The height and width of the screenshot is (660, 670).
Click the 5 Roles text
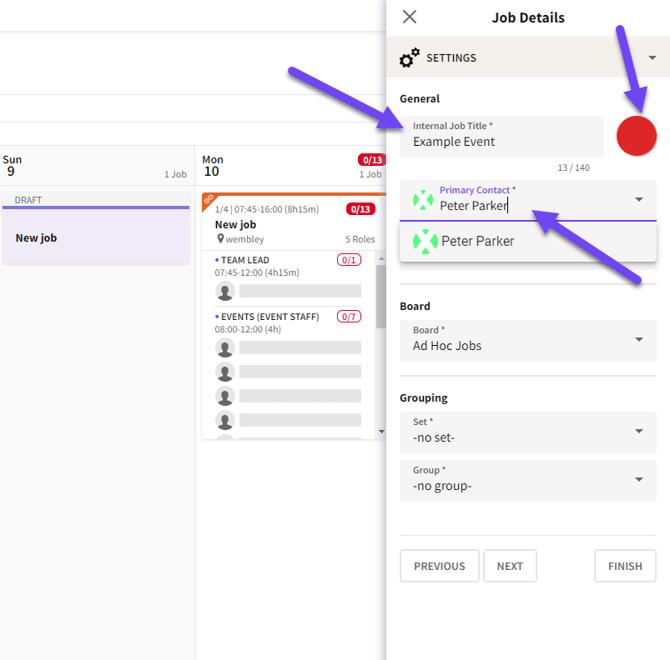pyautogui.click(x=360, y=239)
